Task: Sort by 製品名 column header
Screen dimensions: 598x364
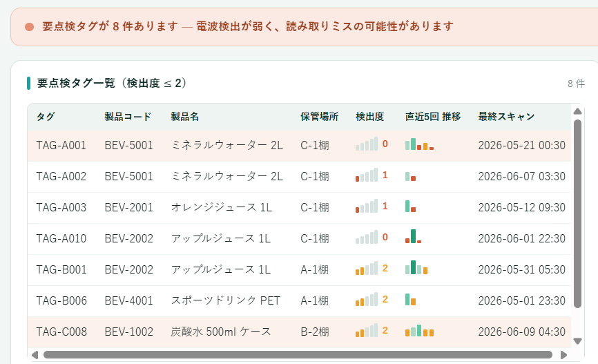Action: pos(184,116)
